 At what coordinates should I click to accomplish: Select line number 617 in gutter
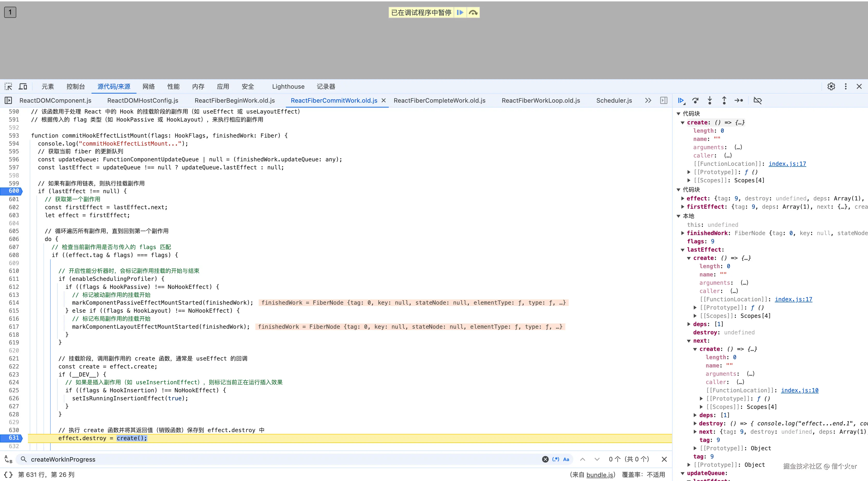click(14, 327)
